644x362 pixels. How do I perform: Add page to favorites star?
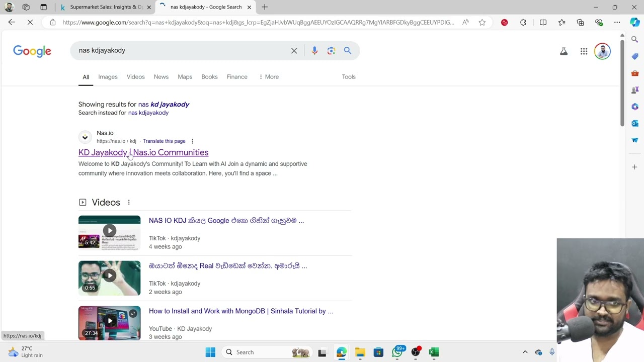[x=482, y=22]
